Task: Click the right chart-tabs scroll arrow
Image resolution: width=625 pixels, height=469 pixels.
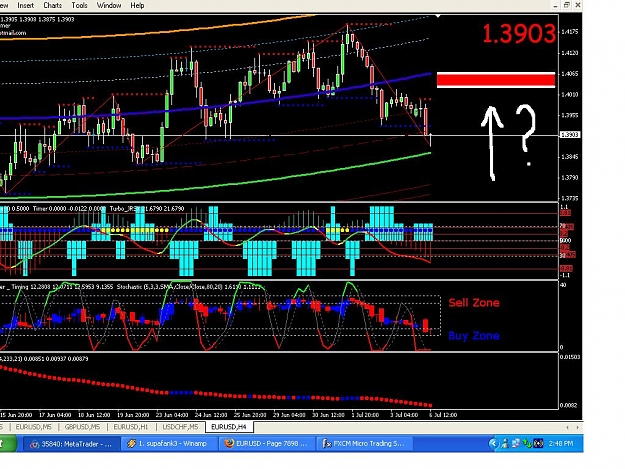Action: coord(578,427)
